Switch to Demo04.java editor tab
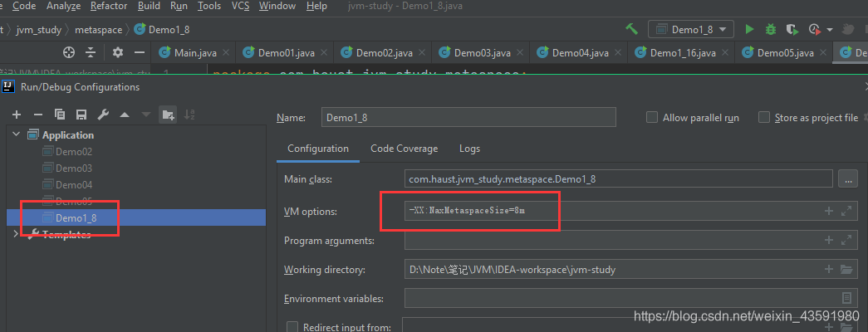Screen dimensions: 868x332 (580, 53)
